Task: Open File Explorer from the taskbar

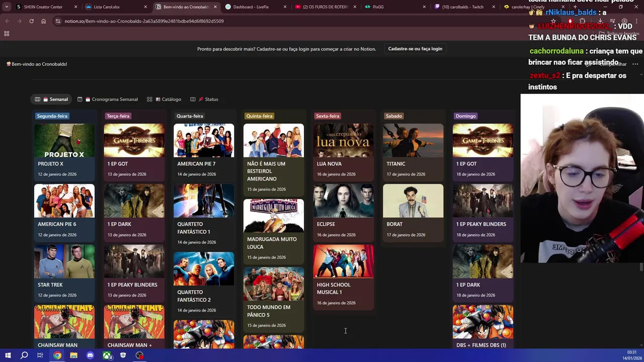Action: pos(73,355)
